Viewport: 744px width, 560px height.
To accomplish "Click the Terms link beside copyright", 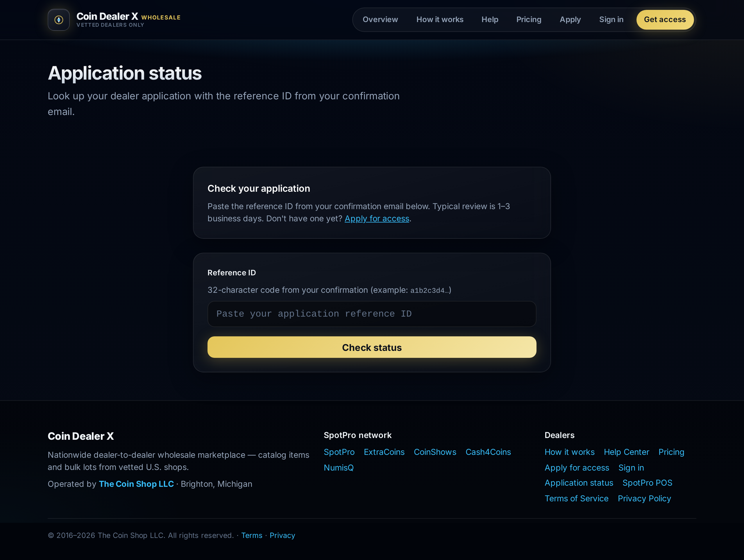I will coord(252,535).
